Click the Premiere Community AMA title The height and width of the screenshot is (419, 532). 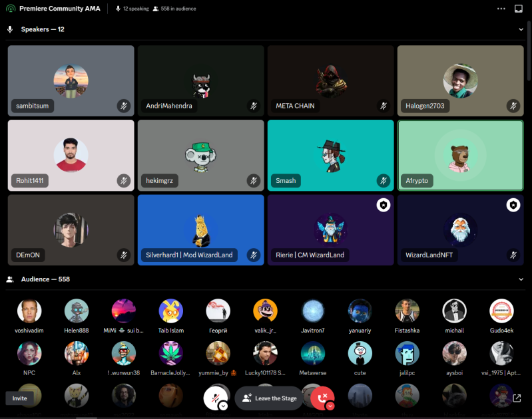point(60,9)
